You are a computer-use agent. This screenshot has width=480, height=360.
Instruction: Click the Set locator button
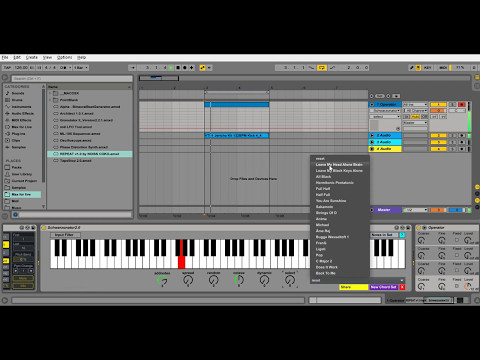tap(380, 96)
